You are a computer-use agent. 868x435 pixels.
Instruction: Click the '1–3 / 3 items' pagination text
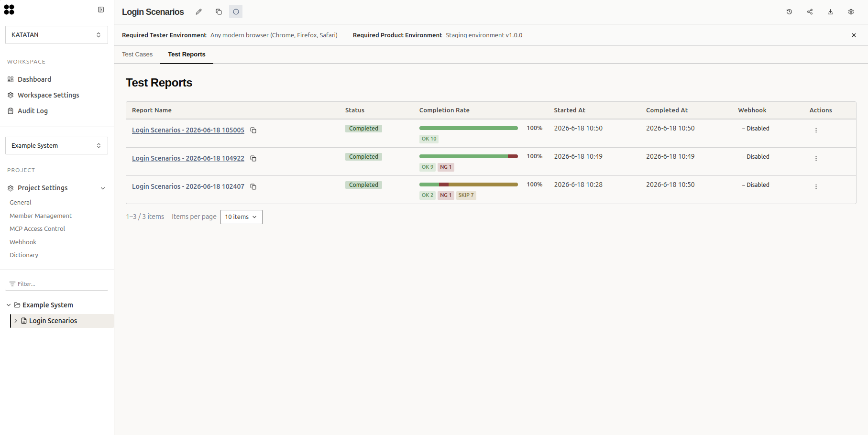145,217
